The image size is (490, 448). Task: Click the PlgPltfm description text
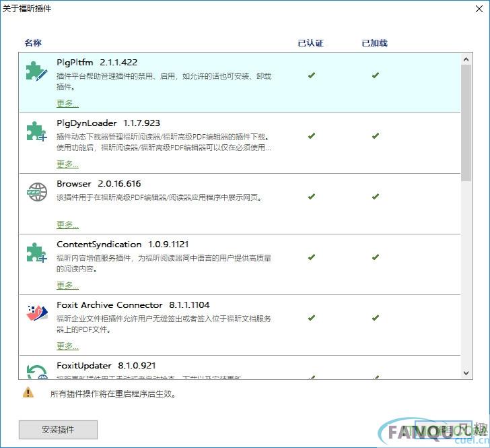coord(164,82)
